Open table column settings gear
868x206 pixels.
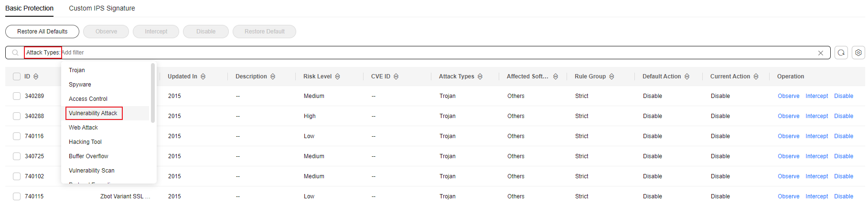click(x=858, y=53)
